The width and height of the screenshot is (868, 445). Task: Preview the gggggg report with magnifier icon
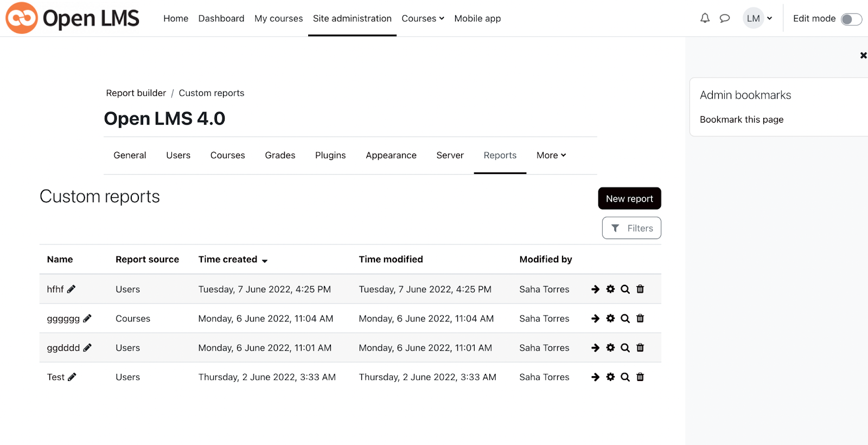(x=625, y=319)
